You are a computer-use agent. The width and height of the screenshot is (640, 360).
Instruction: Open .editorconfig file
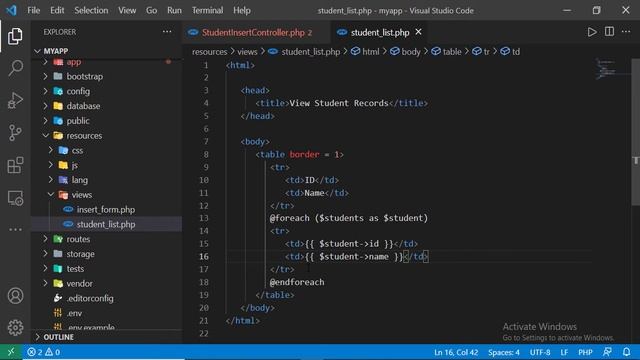(x=107, y=298)
